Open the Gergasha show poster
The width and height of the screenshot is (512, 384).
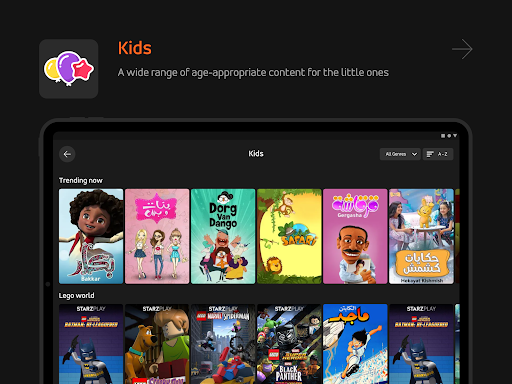coord(355,236)
